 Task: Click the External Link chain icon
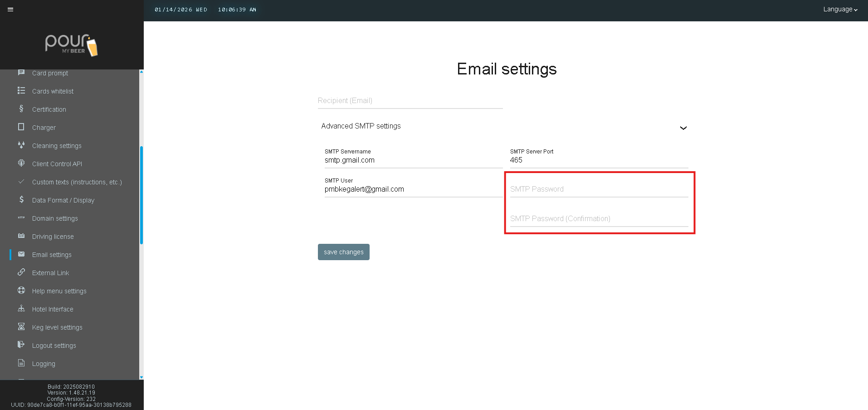coord(21,272)
